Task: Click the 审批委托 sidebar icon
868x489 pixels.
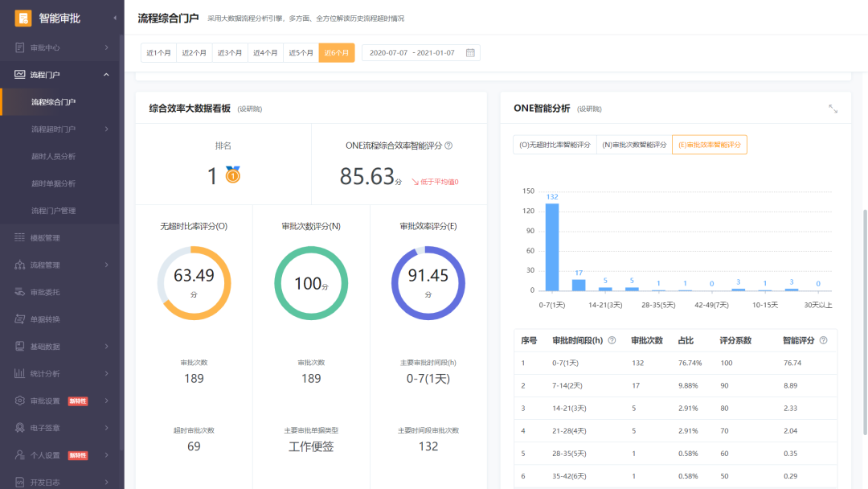Action: pos(20,292)
